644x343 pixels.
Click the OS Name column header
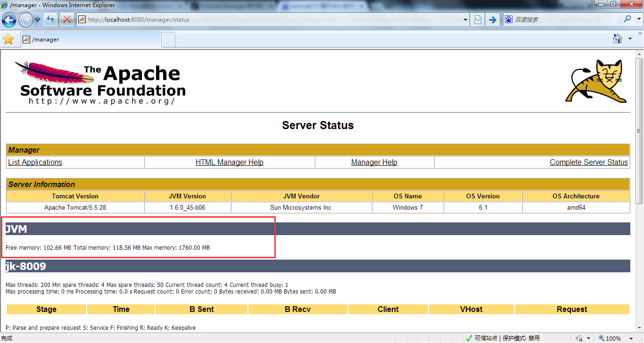(x=408, y=196)
